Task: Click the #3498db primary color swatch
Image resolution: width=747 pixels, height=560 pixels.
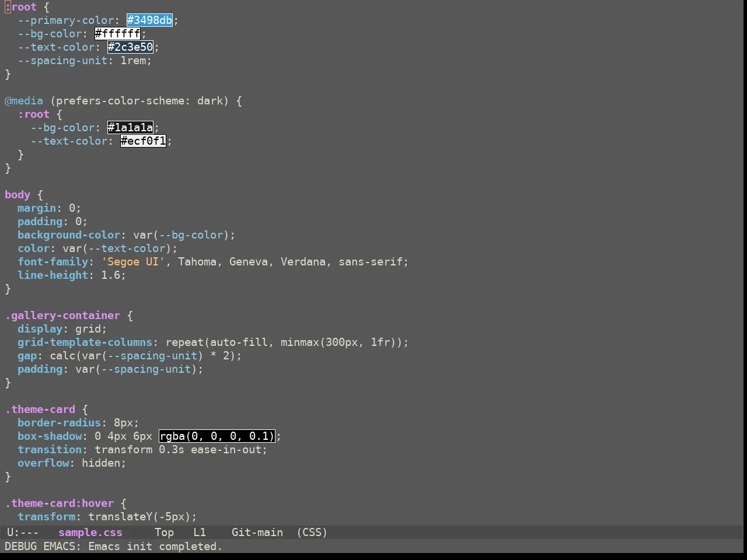Action: [150, 20]
